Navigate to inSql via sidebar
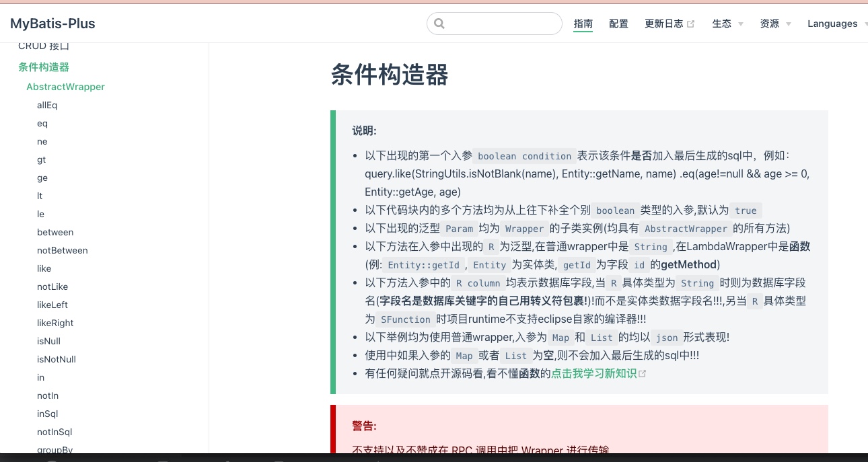868x462 pixels. point(47,414)
